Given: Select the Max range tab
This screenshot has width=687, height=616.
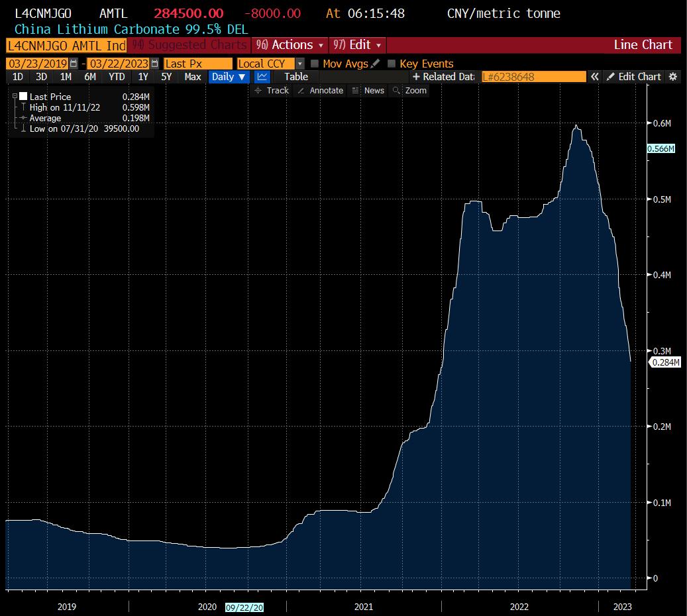Looking at the screenshot, I should (x=193, y=77).
